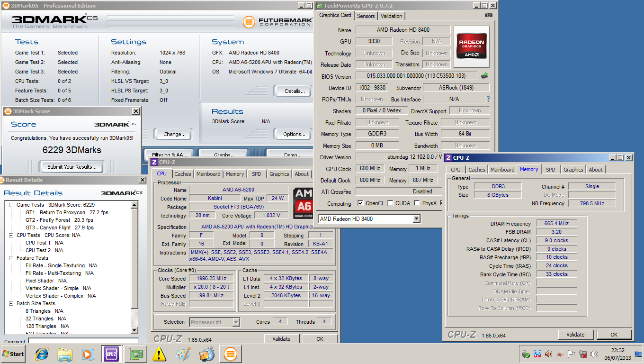This screenshot has height=364, width=644.
Task: Click the orange speaker tray icon
Action: tap(548, 354)
